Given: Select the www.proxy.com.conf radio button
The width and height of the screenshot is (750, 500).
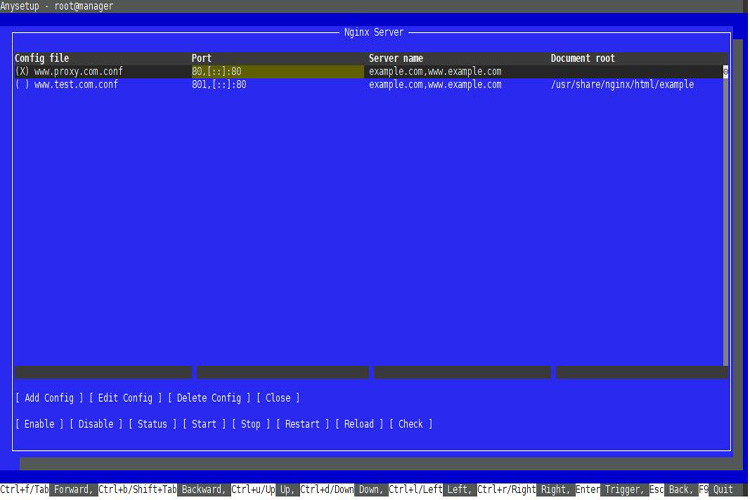Looking at the screenshot, I should click(22, 71).
